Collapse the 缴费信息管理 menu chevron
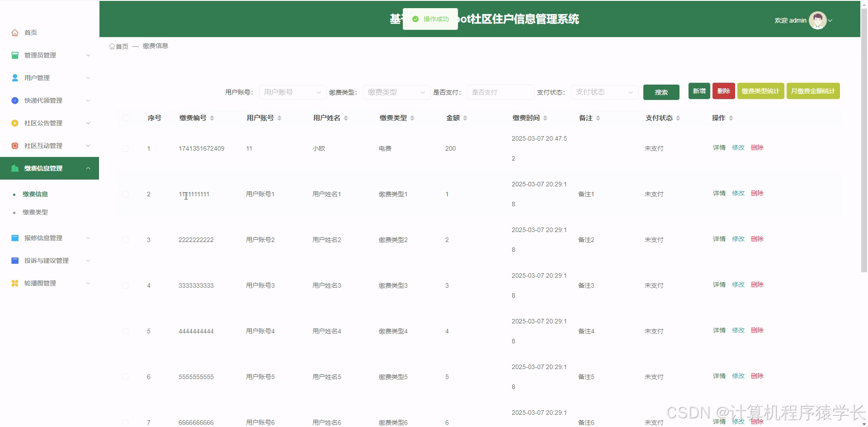868x427 pixels. tap(88, 168)
